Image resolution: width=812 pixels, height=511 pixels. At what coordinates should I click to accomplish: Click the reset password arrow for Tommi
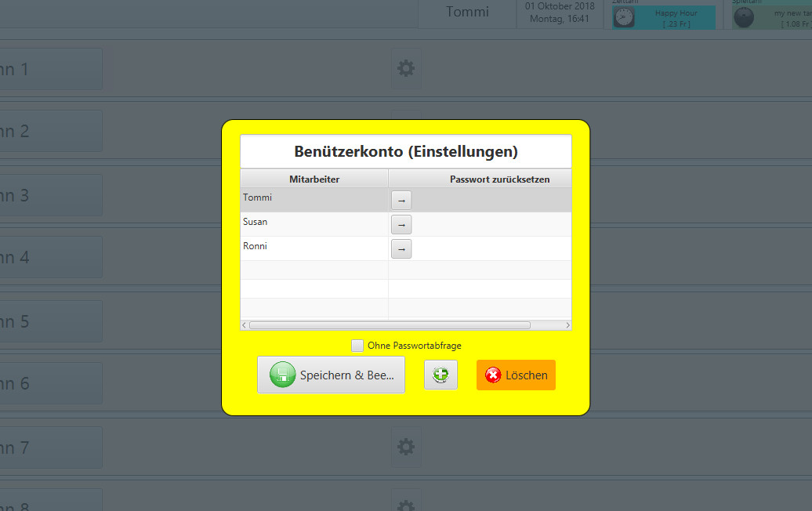(401, 201)
